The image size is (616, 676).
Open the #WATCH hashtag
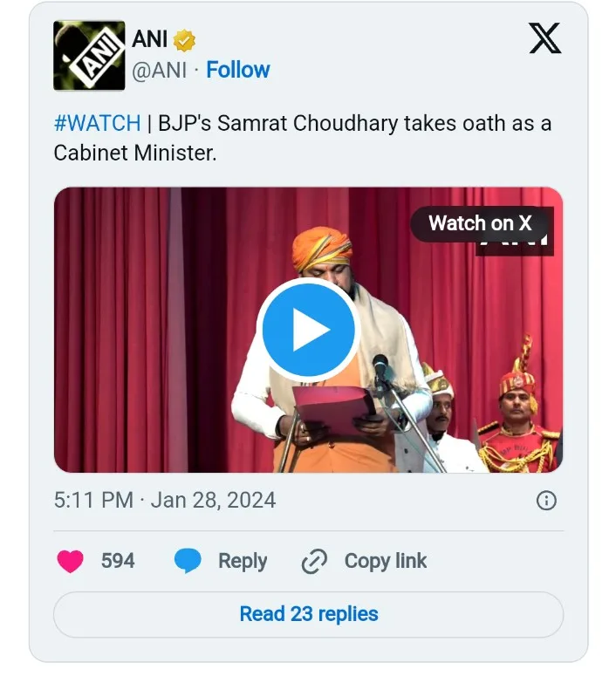pos(97,123)
